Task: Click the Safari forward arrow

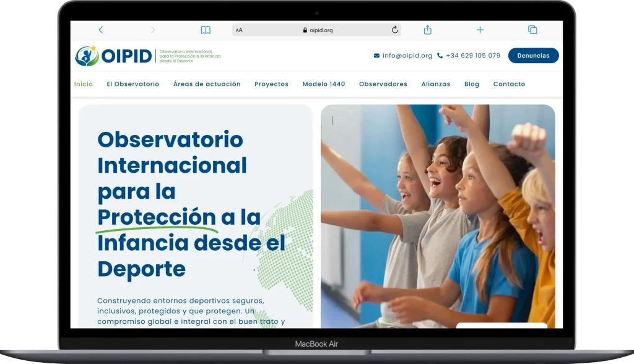Action: coord(153,30)
